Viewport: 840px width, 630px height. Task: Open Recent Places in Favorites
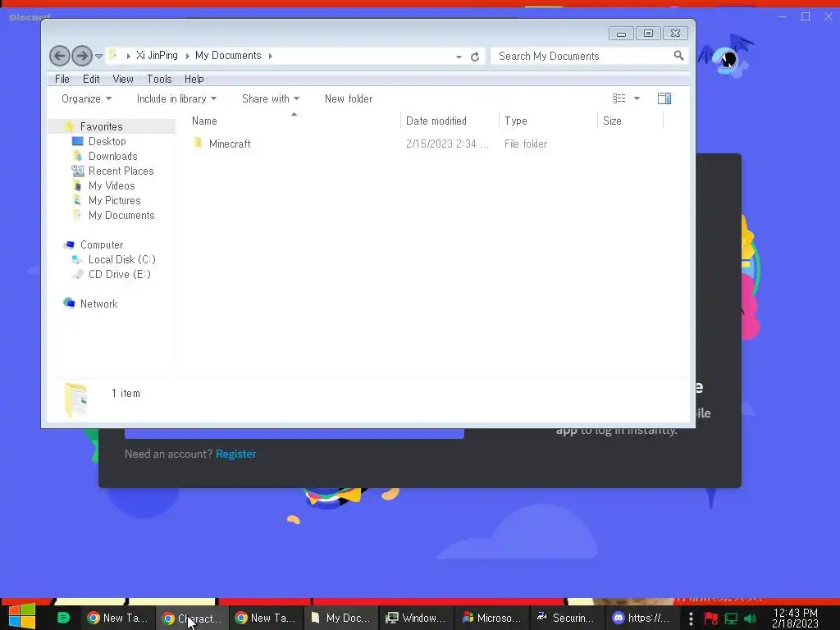(x=121, y=171)
